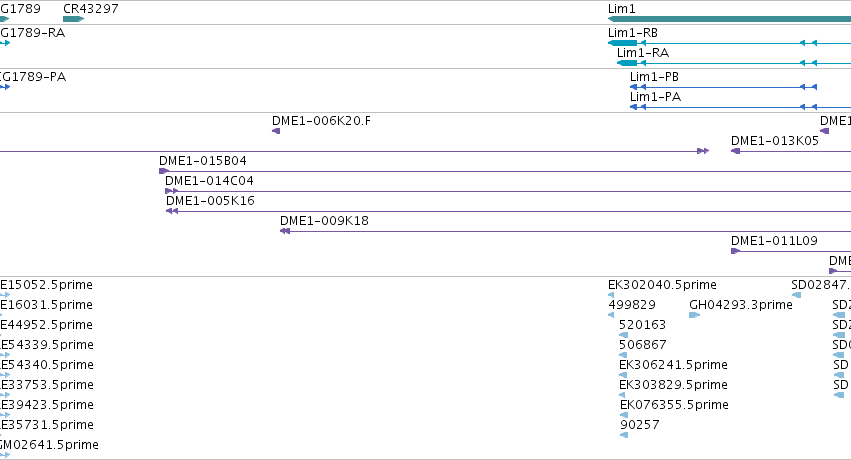The height and width of the screenshot is (460, 851).
Task: Click the E15052.5prime EST label
Action: (x=46, y=285)
